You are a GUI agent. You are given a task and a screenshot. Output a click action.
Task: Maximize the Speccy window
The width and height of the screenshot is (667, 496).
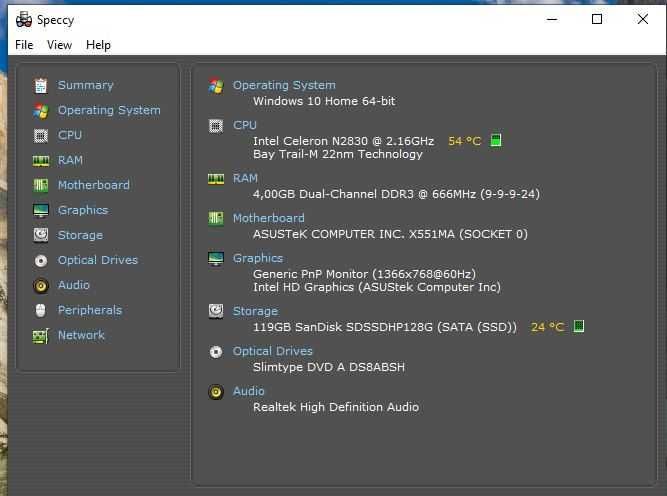click(x=597, y=19)
